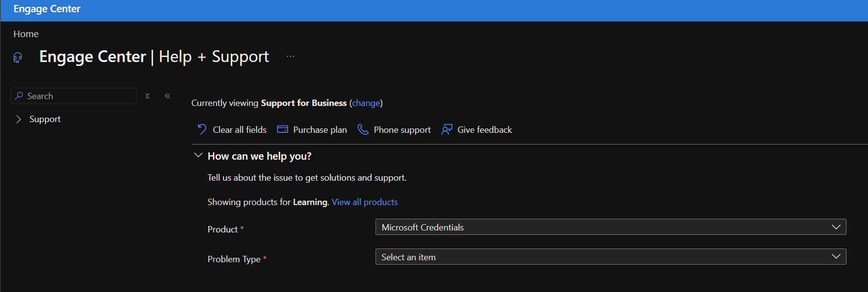
Task: Select Give feedback label in command bar
Action: [x=485, y=130]
